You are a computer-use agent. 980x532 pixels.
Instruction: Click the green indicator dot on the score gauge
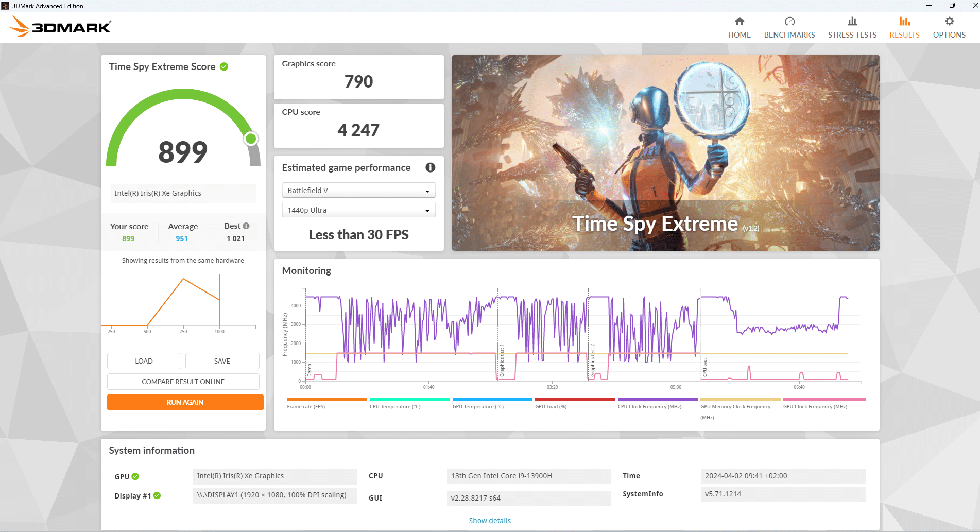251,139
